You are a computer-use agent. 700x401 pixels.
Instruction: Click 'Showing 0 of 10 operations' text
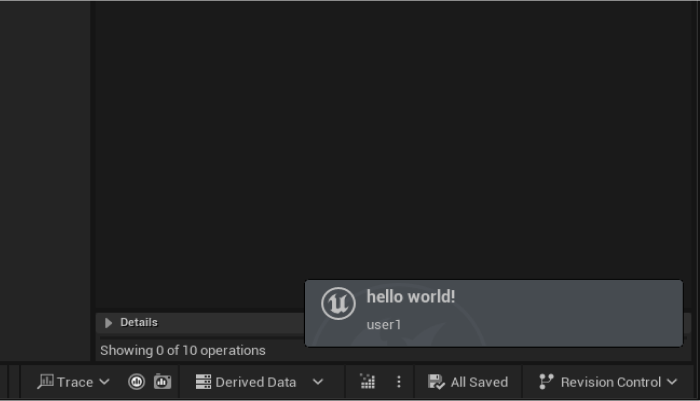tap(183, 351)
